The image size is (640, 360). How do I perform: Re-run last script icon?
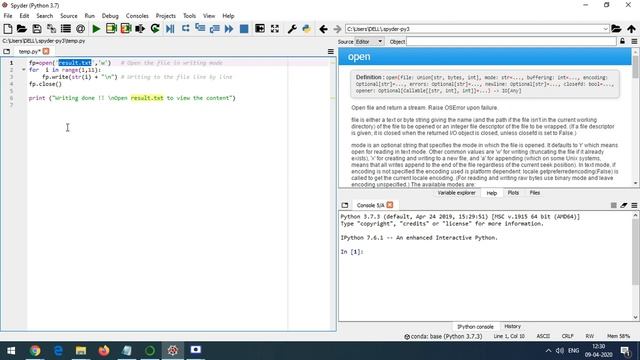[x=155, y=29]
